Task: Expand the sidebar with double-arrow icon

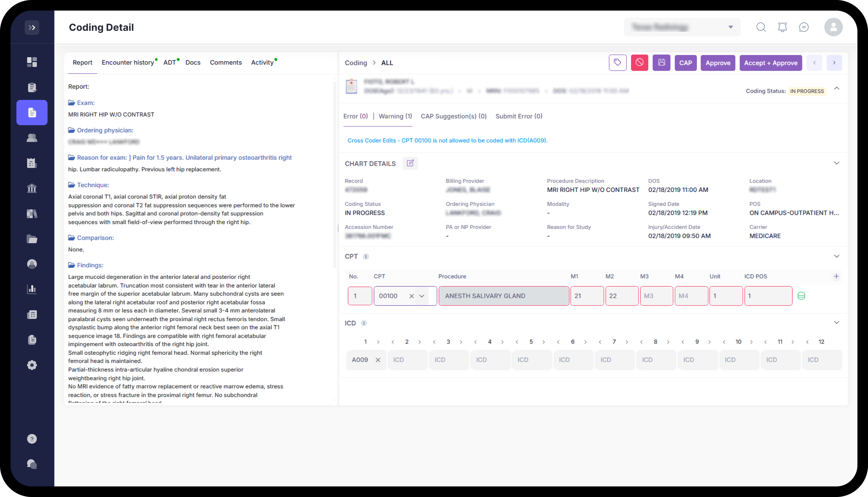Action: click(x=32, y=27)
